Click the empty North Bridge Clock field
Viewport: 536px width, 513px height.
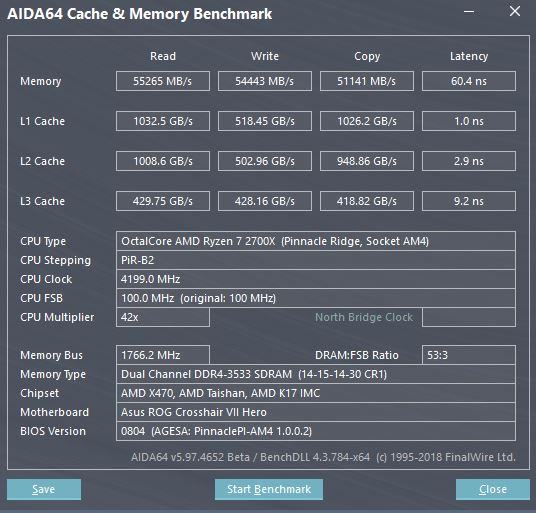(469, 317)
